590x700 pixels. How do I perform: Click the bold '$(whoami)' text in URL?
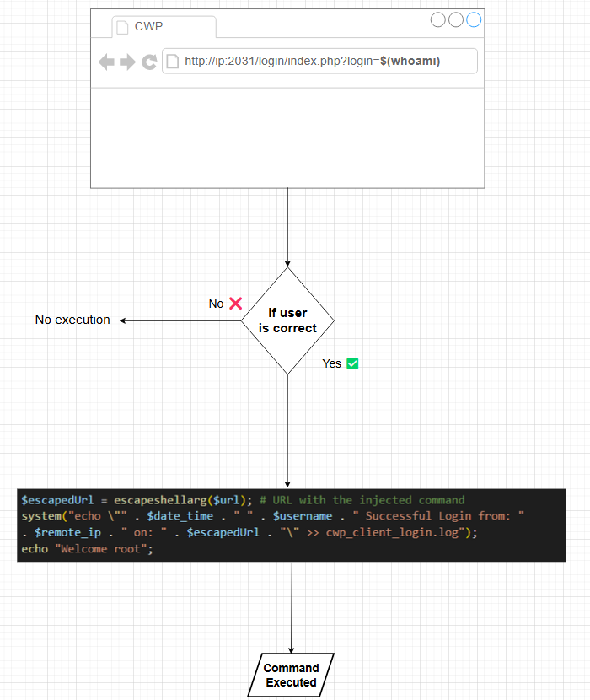pyautogui.click(x=410, y=62)
